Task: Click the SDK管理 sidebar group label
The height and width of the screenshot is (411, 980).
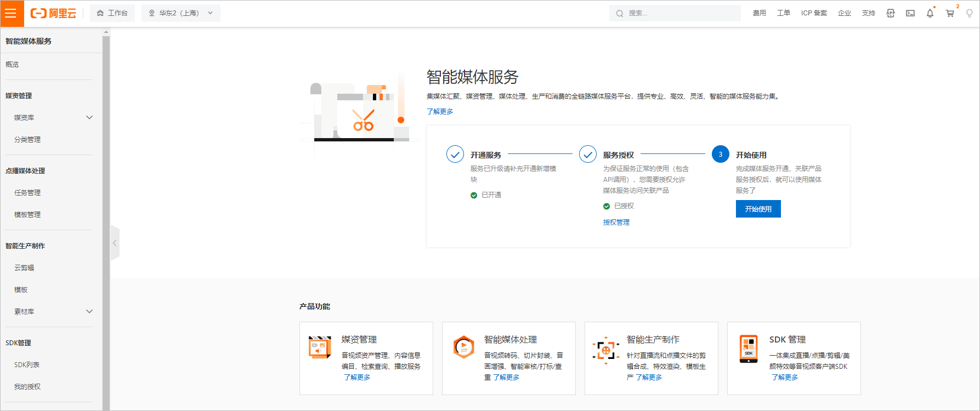Action: click(18, 342)
